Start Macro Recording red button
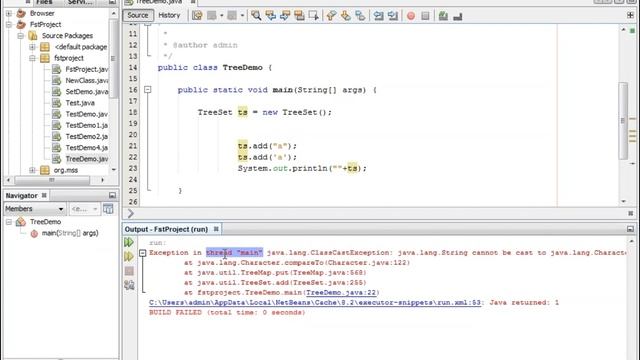Image resolution: width=640 pixels, height=360 pixels. coord(411,16)
